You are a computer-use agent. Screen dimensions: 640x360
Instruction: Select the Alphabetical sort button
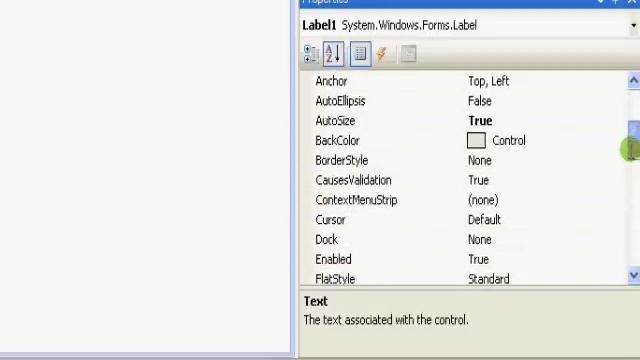(x=333, y=54)
